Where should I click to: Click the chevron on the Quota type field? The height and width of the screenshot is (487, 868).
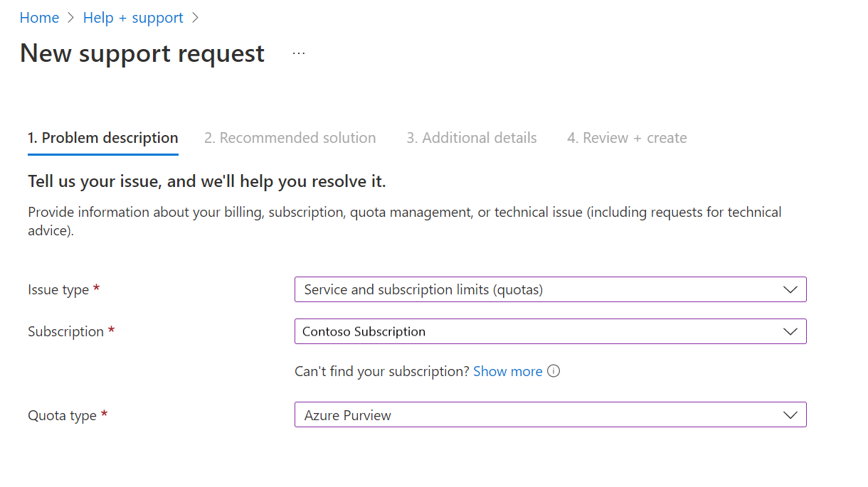[x=790, y=414]
